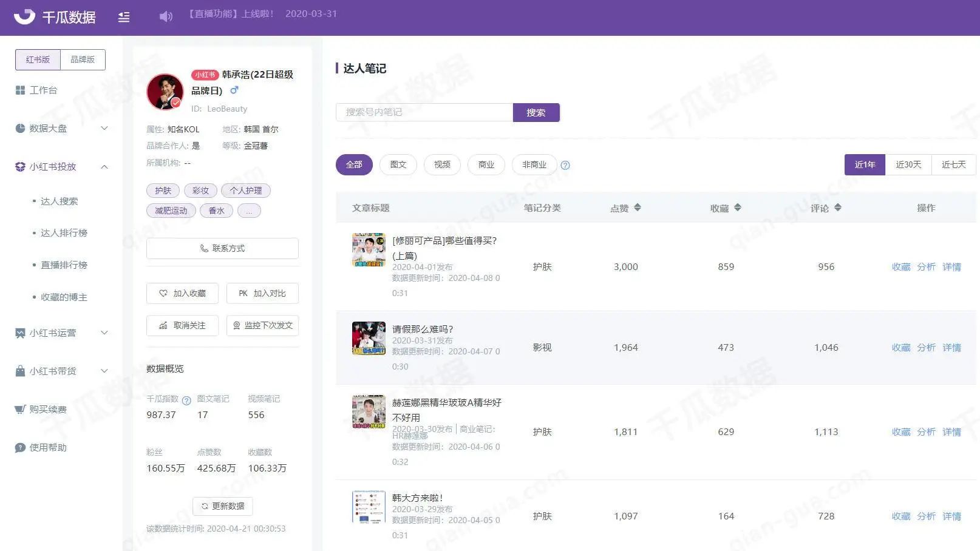This screenshot has height=551, width=980.
Task: Expand the 小红书带货 menu chevron
Action: (x=104, y=371)
